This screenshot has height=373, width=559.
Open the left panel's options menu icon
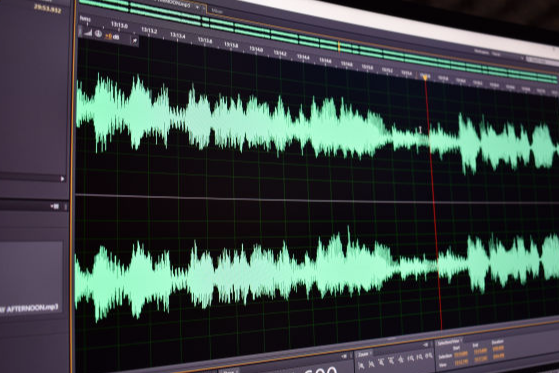coord(55,206)
